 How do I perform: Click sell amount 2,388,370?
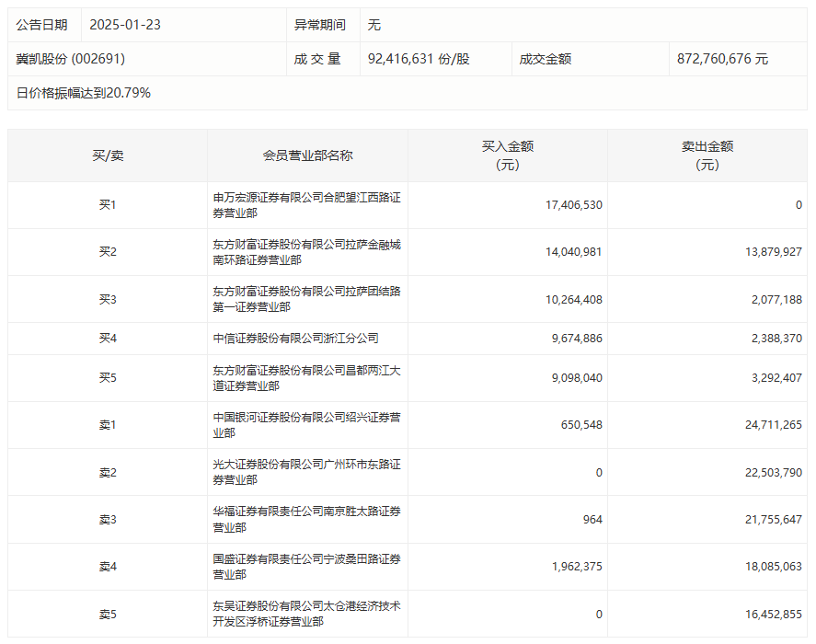(776, 339)
